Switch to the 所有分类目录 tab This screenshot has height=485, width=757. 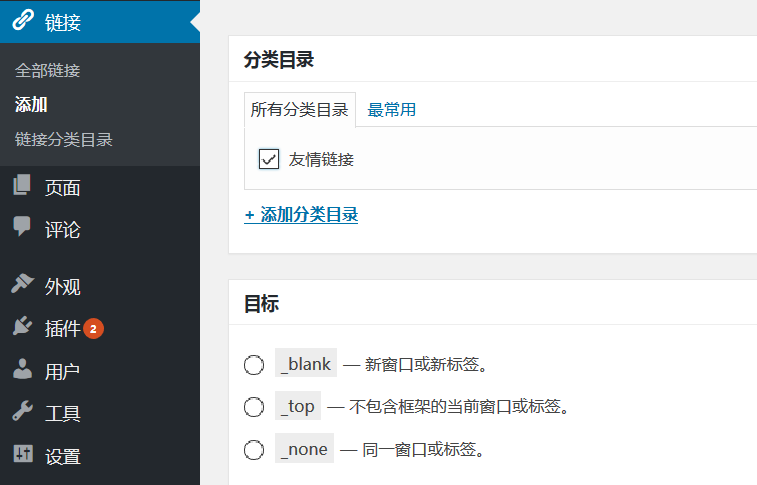coord(300,110)
